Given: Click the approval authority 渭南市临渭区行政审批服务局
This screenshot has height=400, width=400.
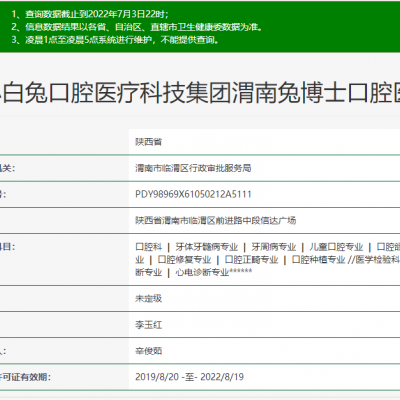Looking at the screenshot, I should (193, 168).
